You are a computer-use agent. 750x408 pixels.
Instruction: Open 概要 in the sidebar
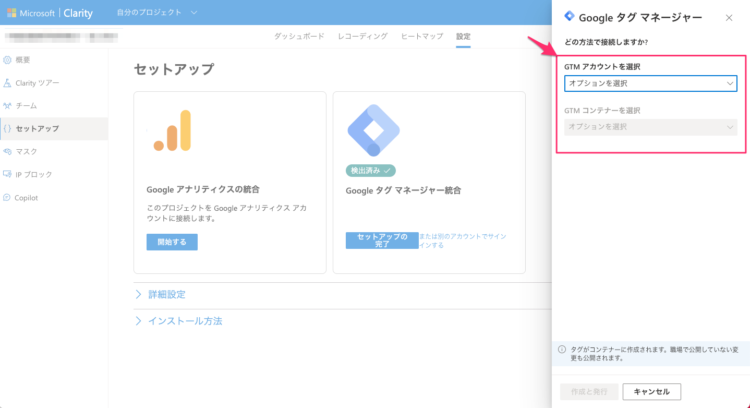(x=54, y=60)
